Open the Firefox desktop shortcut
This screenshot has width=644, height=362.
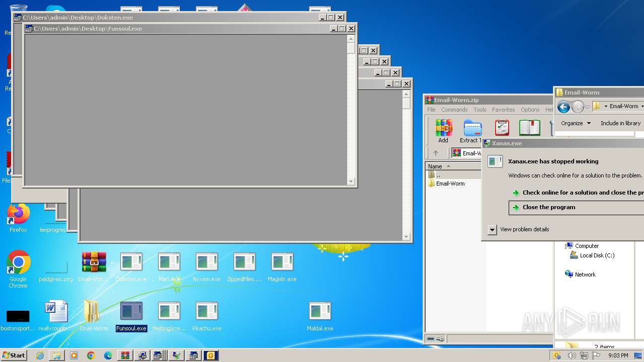tap(18, 218)
